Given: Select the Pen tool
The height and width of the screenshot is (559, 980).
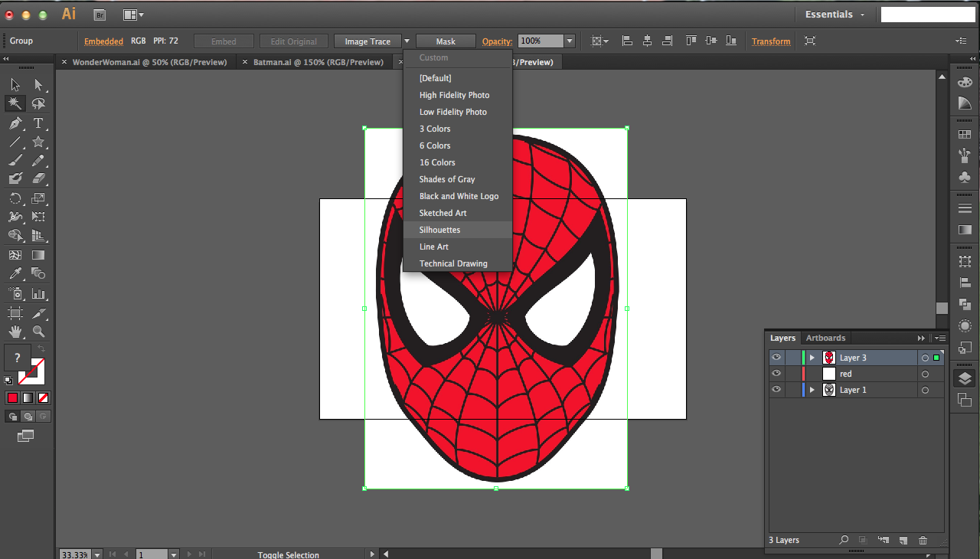Looking at the screenshot, I should coord(15,123).
